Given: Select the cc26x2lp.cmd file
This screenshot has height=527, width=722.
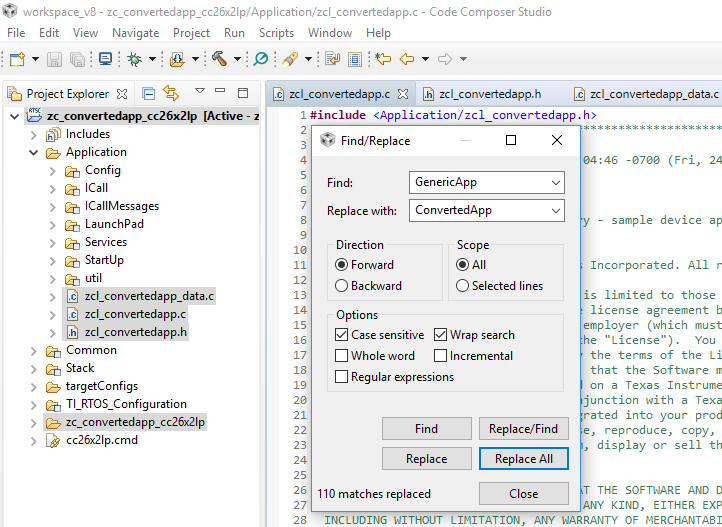Looking at the screenshot, I should tap(102, 440).
